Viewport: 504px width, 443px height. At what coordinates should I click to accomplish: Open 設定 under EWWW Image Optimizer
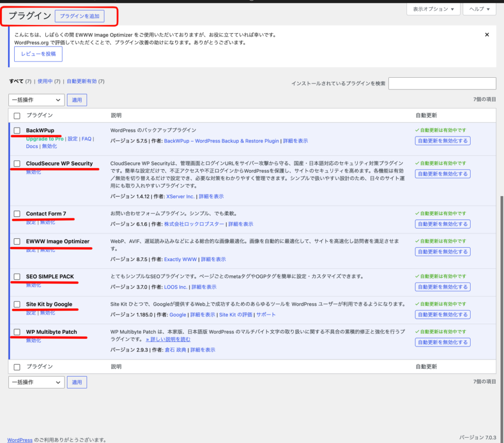click(31, 250)
